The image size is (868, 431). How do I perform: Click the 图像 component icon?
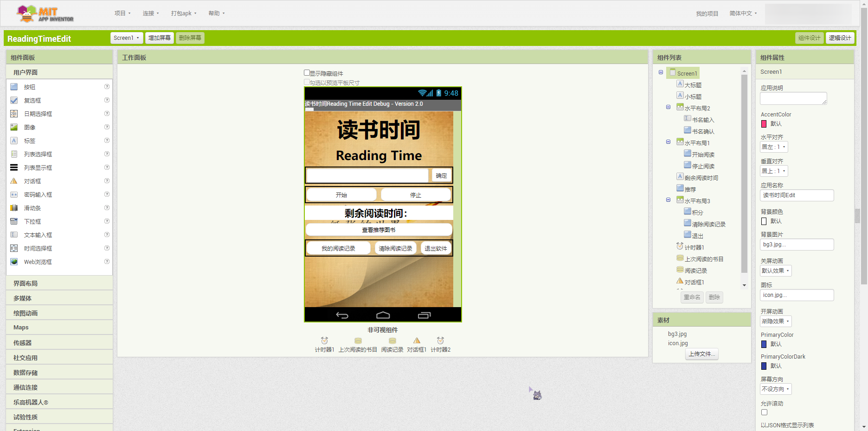(14, 127)
